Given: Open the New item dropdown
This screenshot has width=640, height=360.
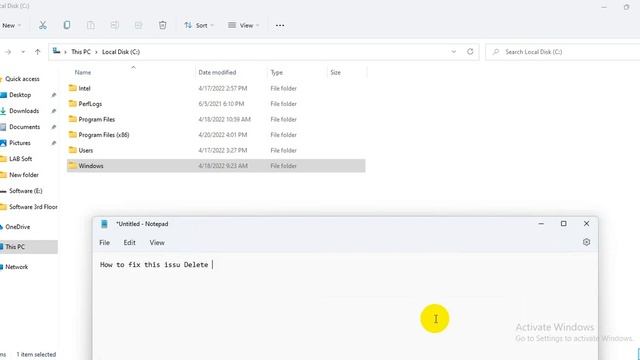Looking at the screenshot, I should [11, 25].
